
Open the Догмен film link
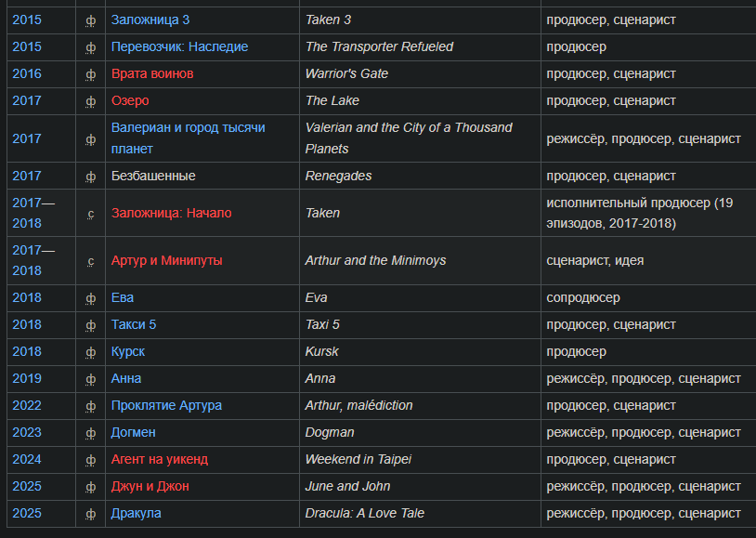tap(134, 433)
